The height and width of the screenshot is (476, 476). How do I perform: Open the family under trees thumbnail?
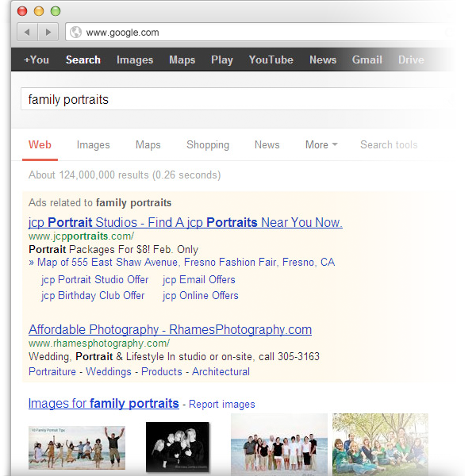pos(380,444)
